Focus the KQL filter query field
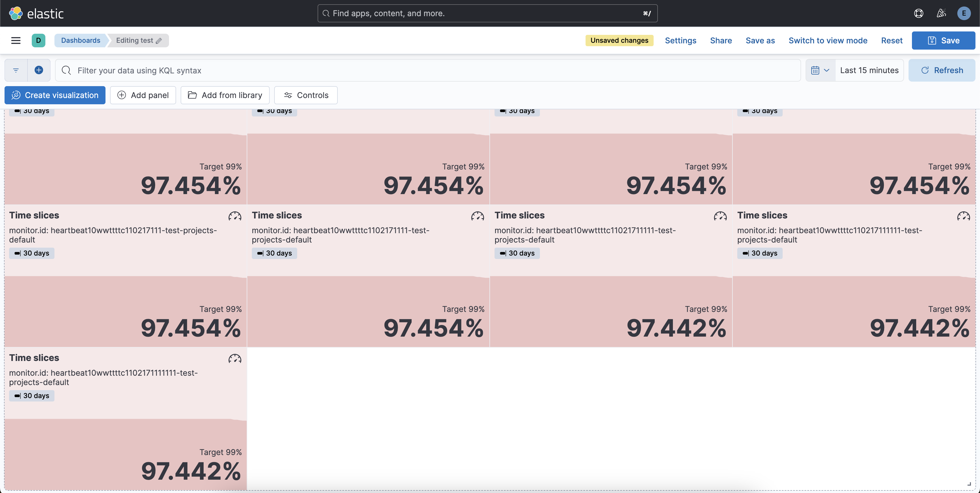980x493 pixels. pos(428,70)
